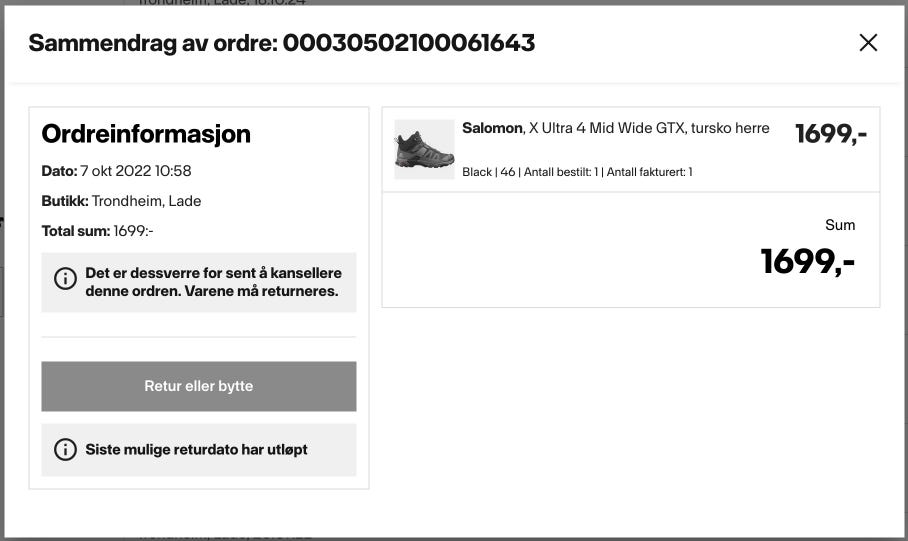Click the Sum label above total
The width and height of the screenshot is (908, 541).
(x=840, y=225)
